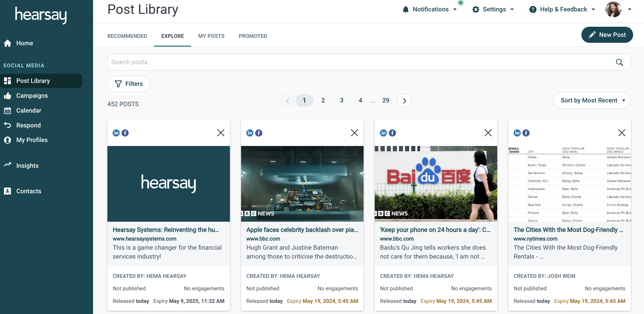Switch to the My Posts tab
The image size is (644, 314).
pos(211,36)
